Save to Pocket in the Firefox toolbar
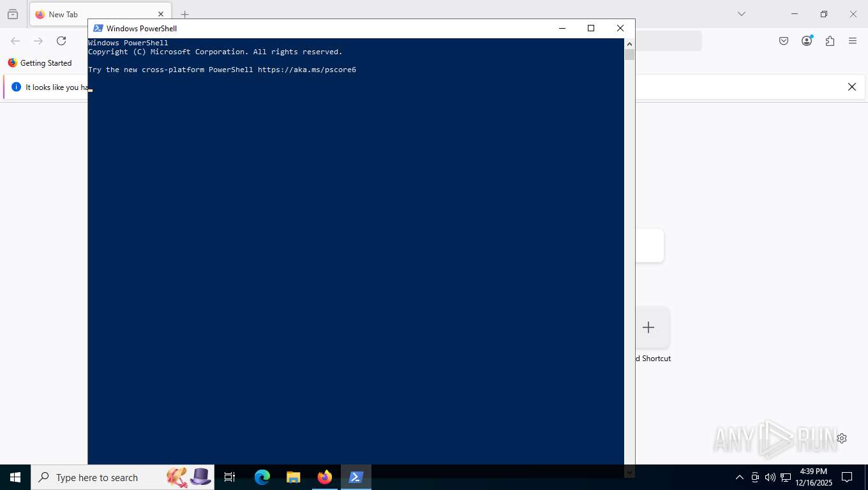This screenshot has width=868, height=490. click(x=784, y=41)
